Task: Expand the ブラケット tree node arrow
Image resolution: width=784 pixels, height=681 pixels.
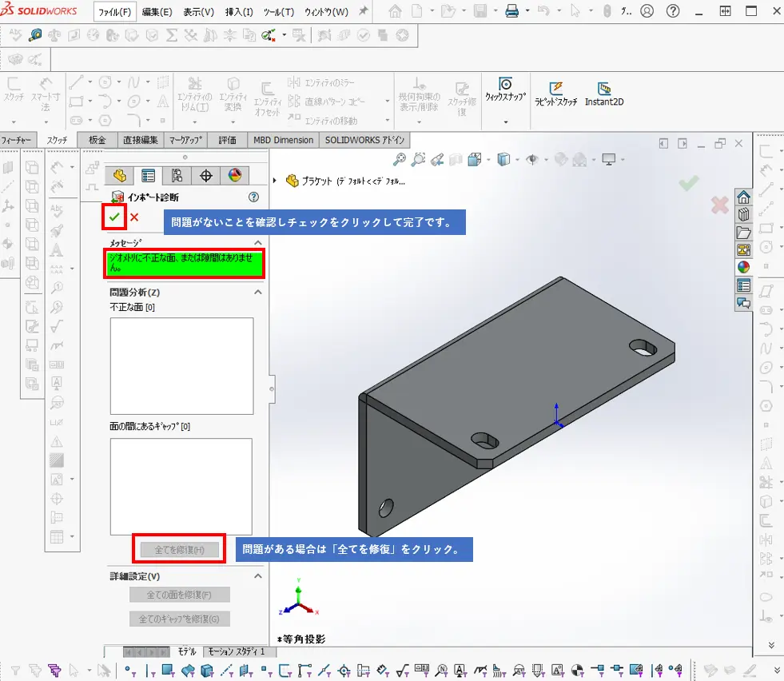Action: 276,181
